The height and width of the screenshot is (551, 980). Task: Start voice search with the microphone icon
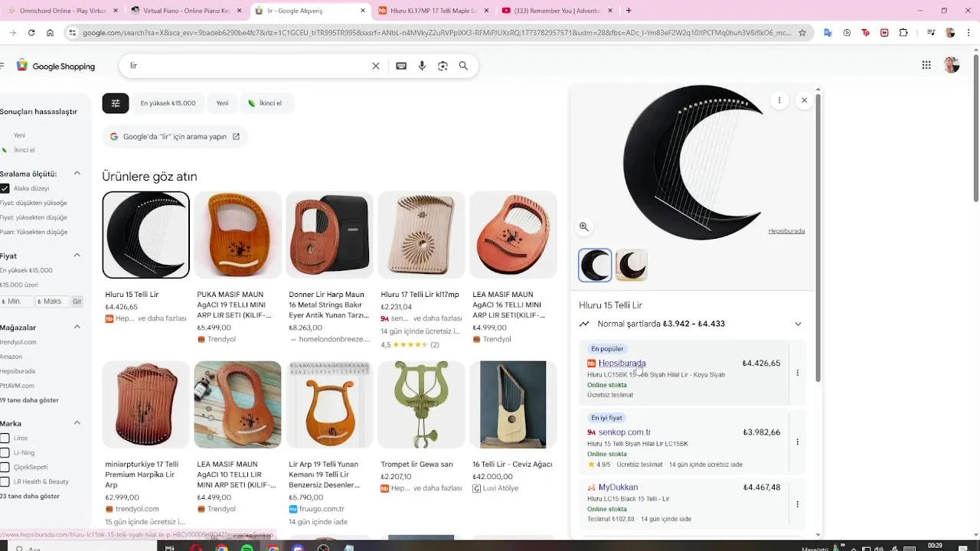tap(422, 66)
